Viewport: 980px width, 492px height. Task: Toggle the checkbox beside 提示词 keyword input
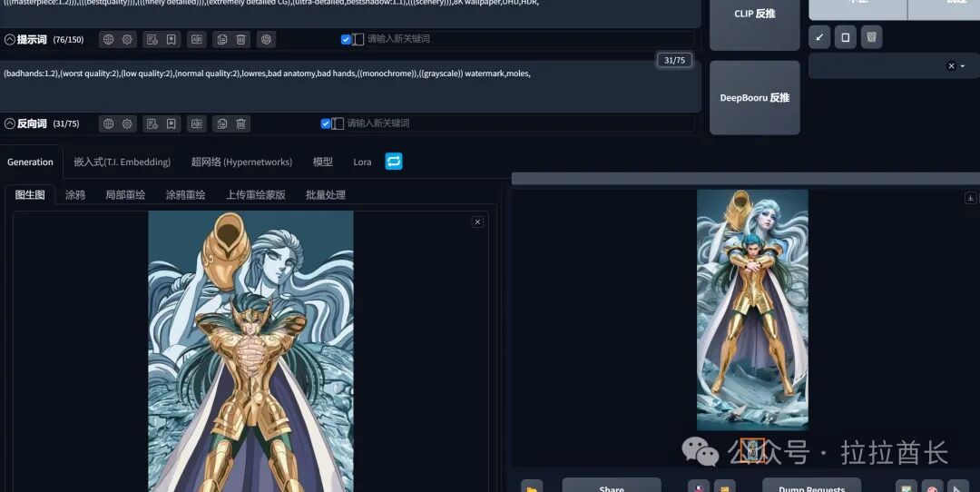click(x=346, y=39)
